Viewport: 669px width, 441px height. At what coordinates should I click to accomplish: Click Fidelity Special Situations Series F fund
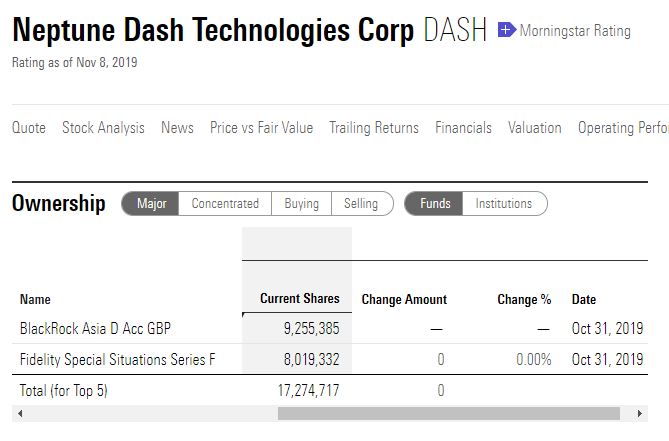point(117,360)
